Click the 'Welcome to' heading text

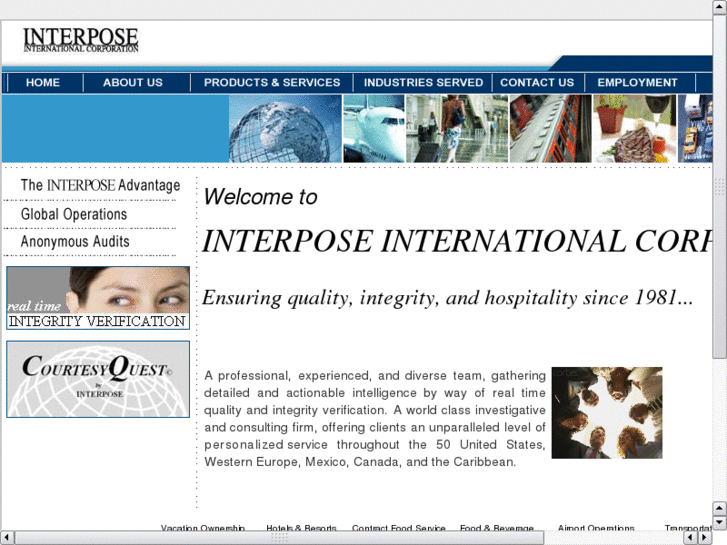pos(261,197)
